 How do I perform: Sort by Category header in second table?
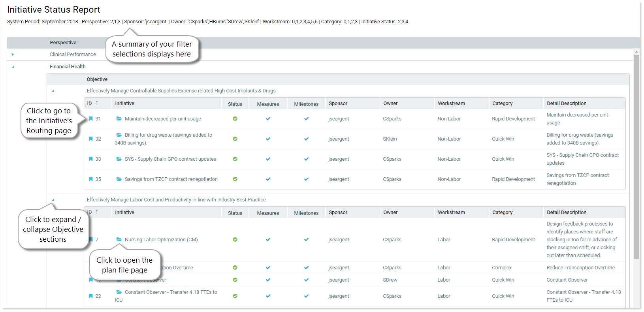point(502,212)
